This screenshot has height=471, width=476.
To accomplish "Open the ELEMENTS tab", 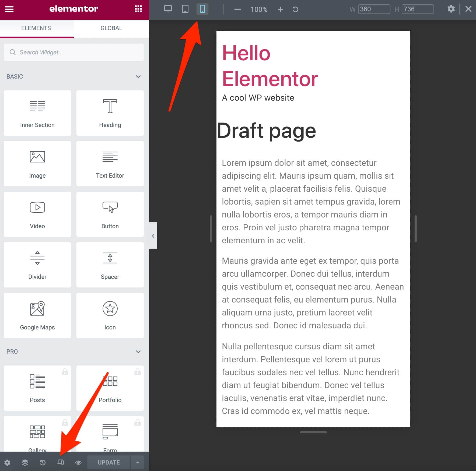I will pos(36,28).
